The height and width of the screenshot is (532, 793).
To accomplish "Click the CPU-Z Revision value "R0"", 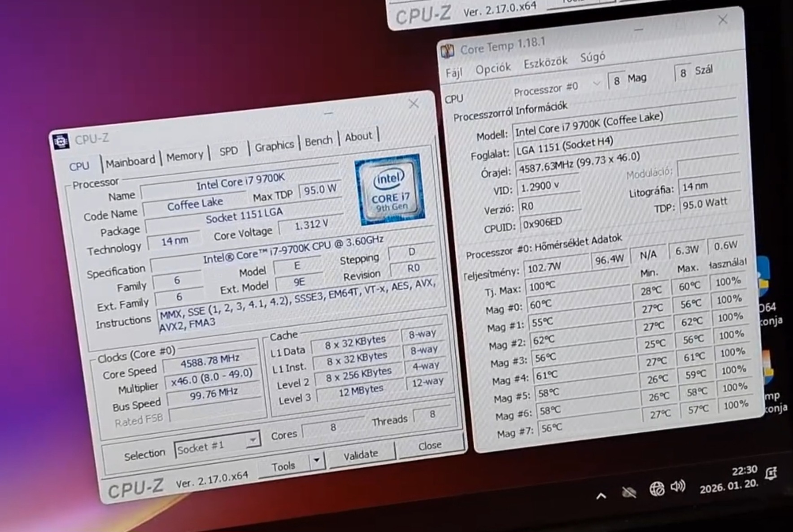I will (x=413, y=268).
